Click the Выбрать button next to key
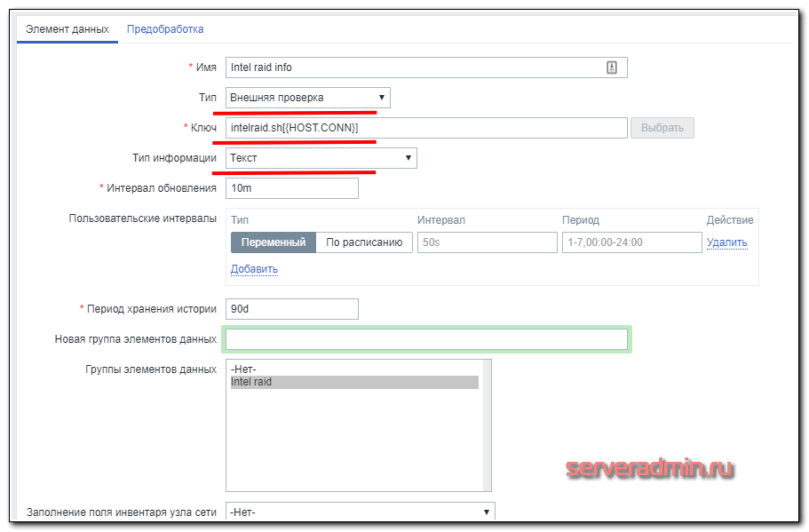The width and height of the screenshot is (809, 532). click(662, 128)
